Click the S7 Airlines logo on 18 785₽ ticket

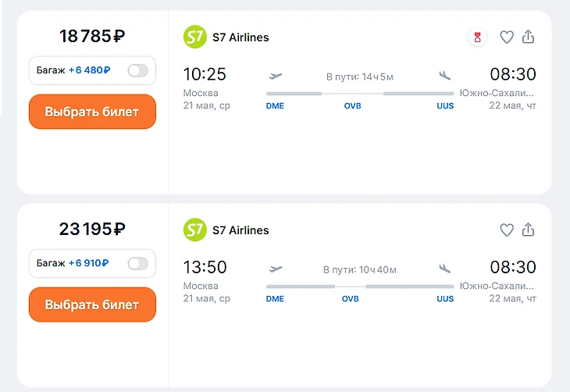[x=194, y=37]
